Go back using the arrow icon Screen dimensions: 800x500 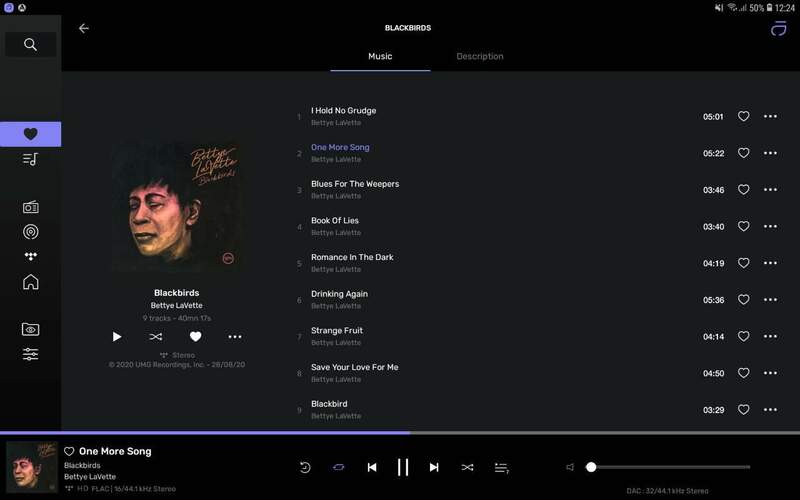[x=84, y=28]
